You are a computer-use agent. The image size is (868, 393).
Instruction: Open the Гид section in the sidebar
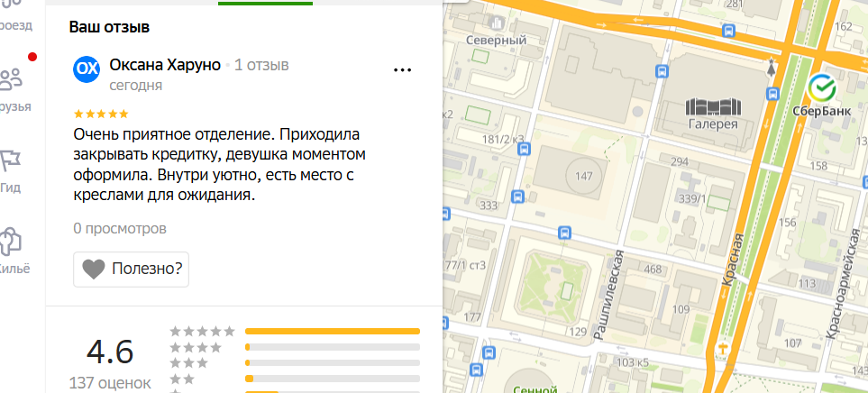tap(11, 170)
